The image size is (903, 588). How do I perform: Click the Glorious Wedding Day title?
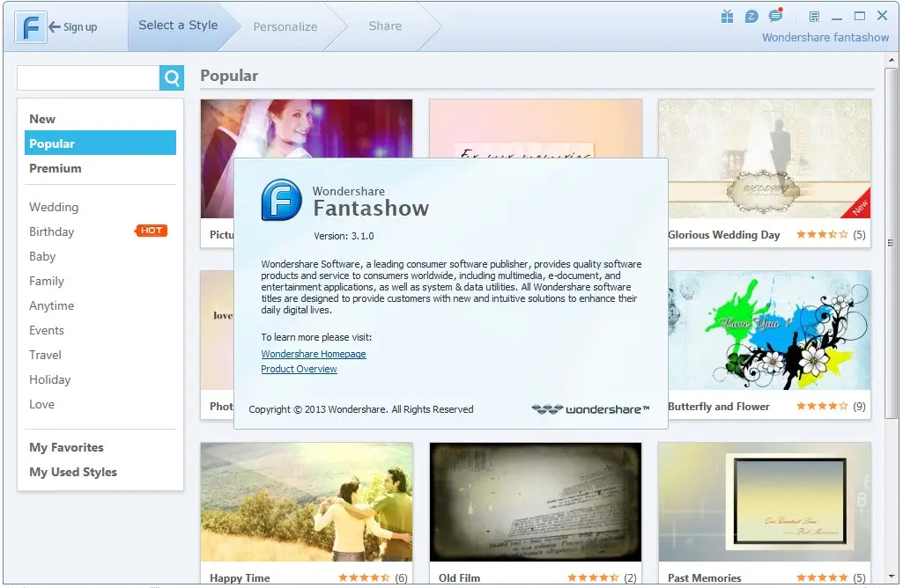click(724, 235)
